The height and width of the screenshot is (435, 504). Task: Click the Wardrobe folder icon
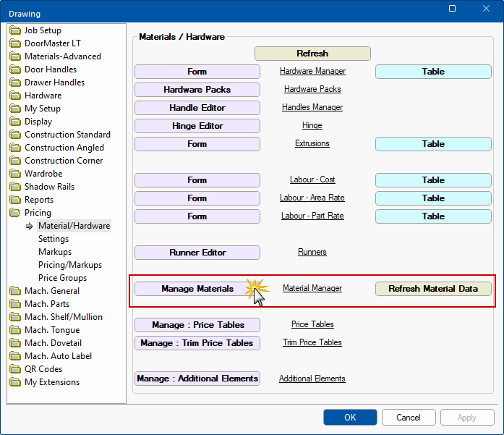pyautogui.click(x=16, y=174)
